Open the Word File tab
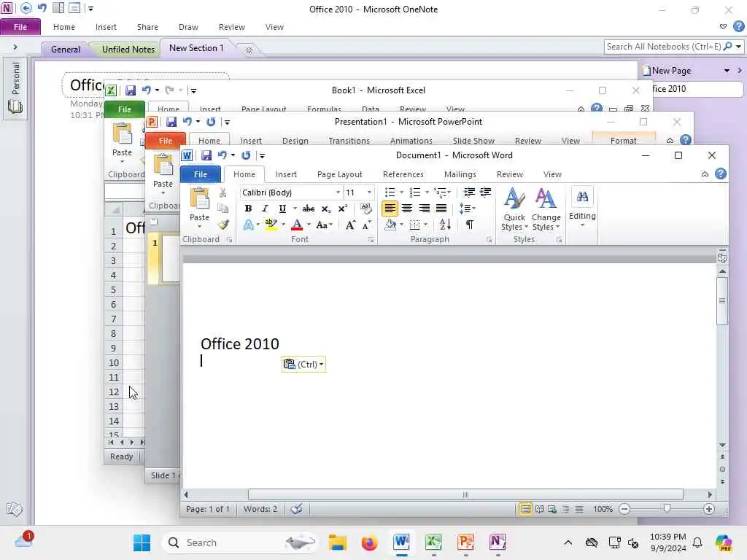This screenshot has height=560, width=747. click(201, 174)
